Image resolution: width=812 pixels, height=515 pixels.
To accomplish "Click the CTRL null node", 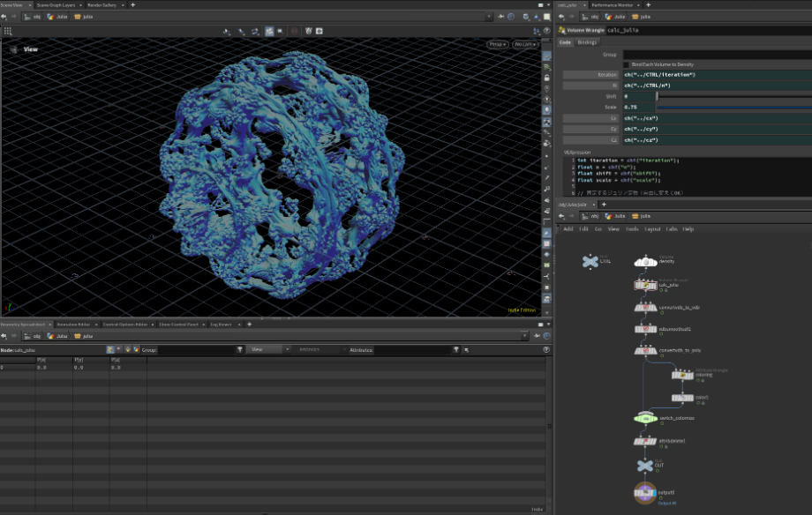I will click(x=590, y=262).
